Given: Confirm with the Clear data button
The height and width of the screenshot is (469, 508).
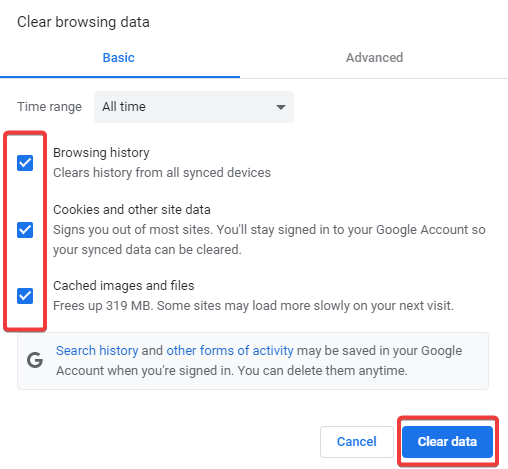Looking at the screenshot, I should 447,442.
